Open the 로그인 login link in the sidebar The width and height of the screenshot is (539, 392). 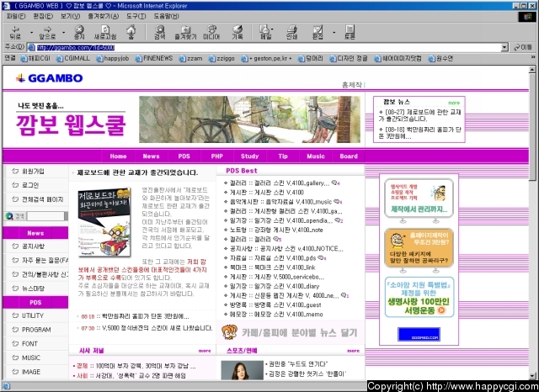[x=30, y=185]
